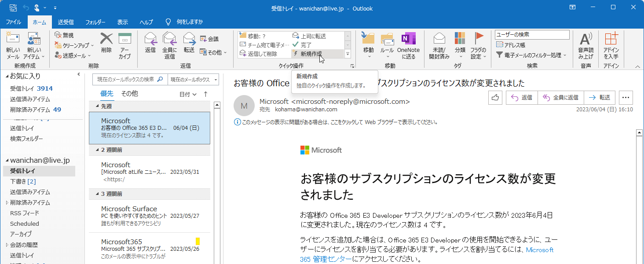Viewport: 644px width, 264px height.
Task: Switch to フォルダー tab
Action: 95,22
